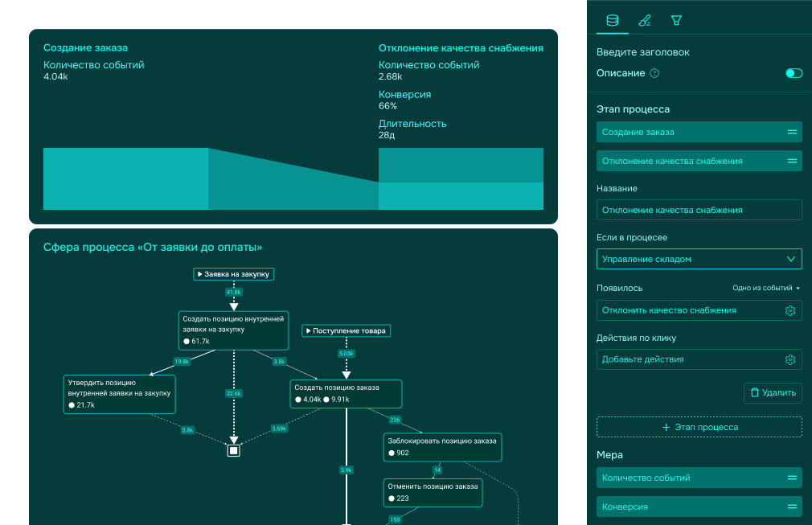Open gear settings for Отклонить качество снабжения
This screenshot has height=525, width=812.
(789, 311)
